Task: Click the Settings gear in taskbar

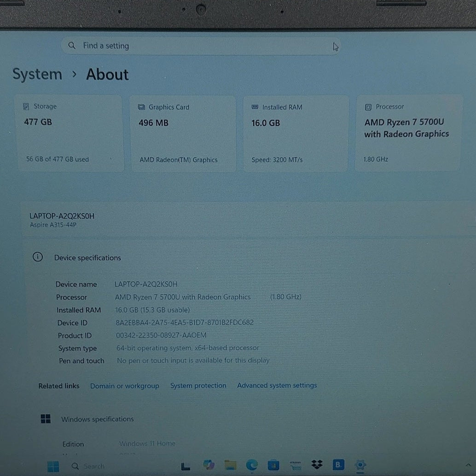Action: pos(360,465)
